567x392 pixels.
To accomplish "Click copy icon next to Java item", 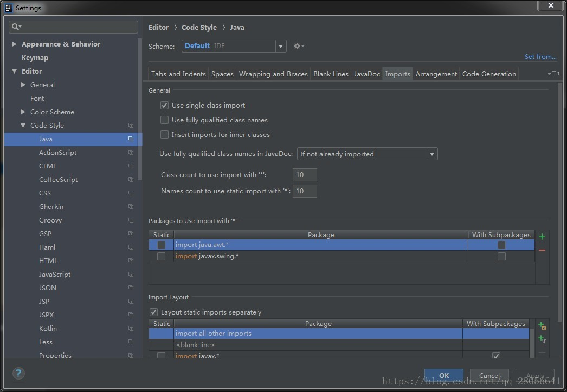I will click(x=131, y=139).
